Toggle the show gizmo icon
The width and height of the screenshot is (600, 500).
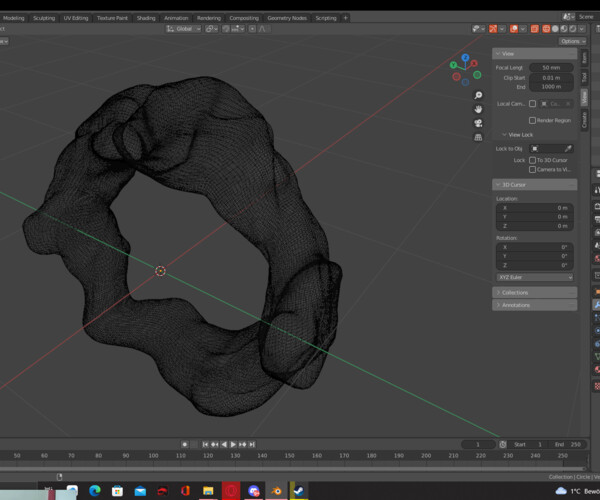(493, 29)
